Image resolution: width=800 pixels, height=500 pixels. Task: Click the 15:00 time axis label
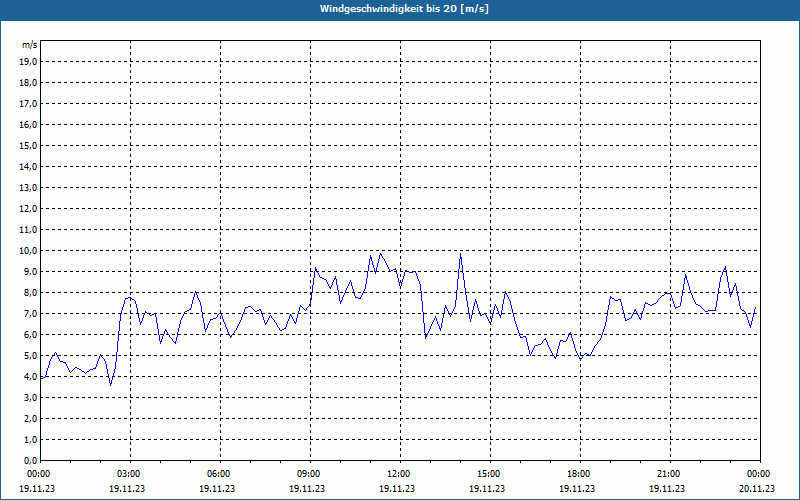coord(490,474)
